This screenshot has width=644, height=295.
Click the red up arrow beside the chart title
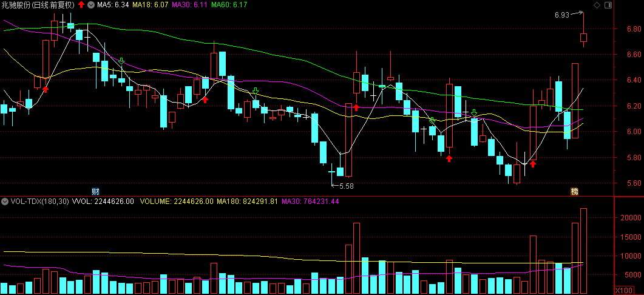point(81,5)
